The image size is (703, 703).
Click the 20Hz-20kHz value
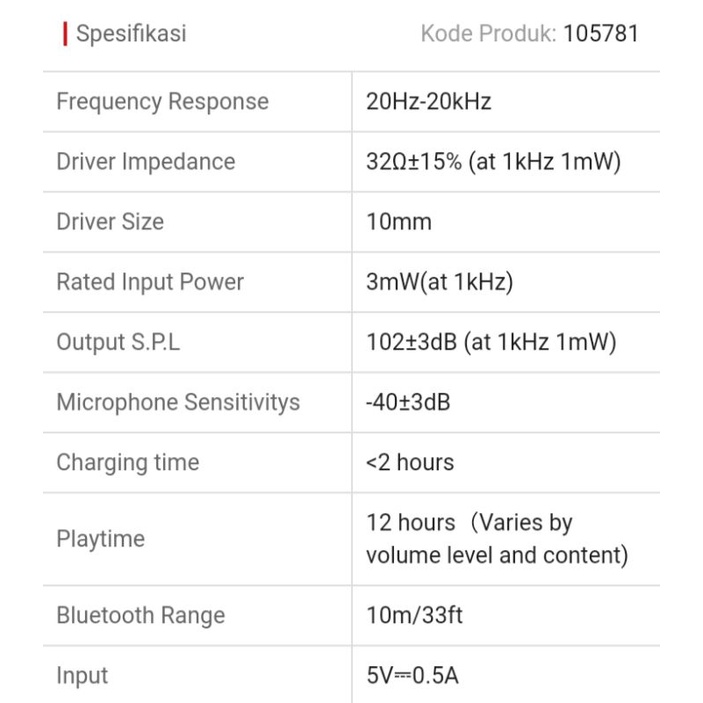[429, 102]
